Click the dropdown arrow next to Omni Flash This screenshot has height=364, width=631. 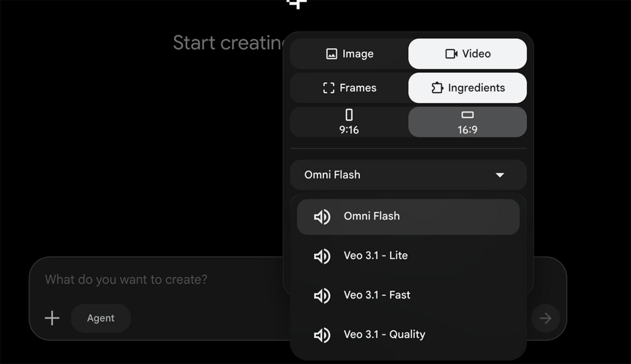[x=500, y=175]
